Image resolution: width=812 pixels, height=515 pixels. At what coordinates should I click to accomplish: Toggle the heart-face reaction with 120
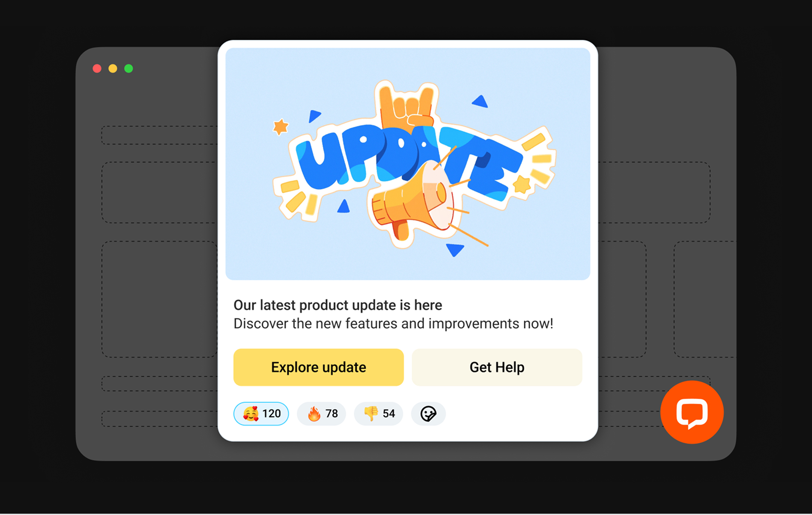[261, 414]
